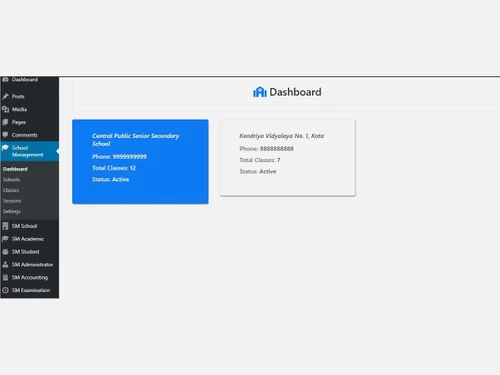This screenshot has height=375, width=500.
Task: Open the Sessions submenu link
Action: [12, 201]
